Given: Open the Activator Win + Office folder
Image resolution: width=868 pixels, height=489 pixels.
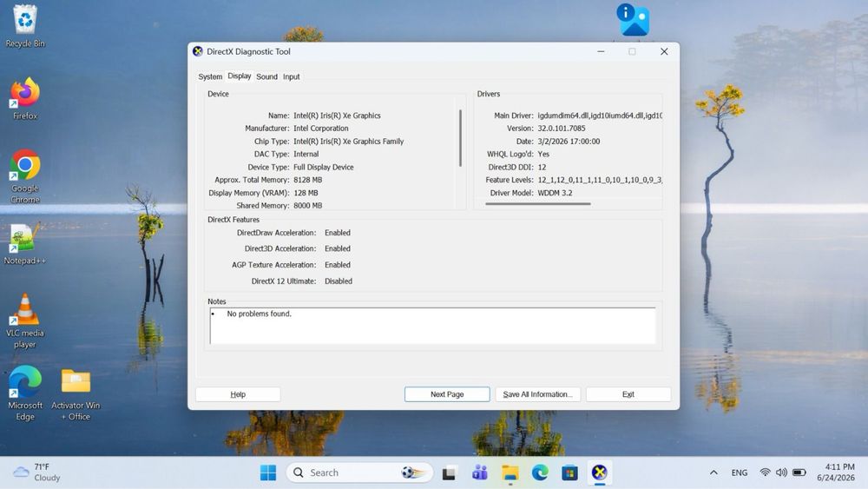Looking at the screenshot, I should pyautogui.click(x=76, y=394).
